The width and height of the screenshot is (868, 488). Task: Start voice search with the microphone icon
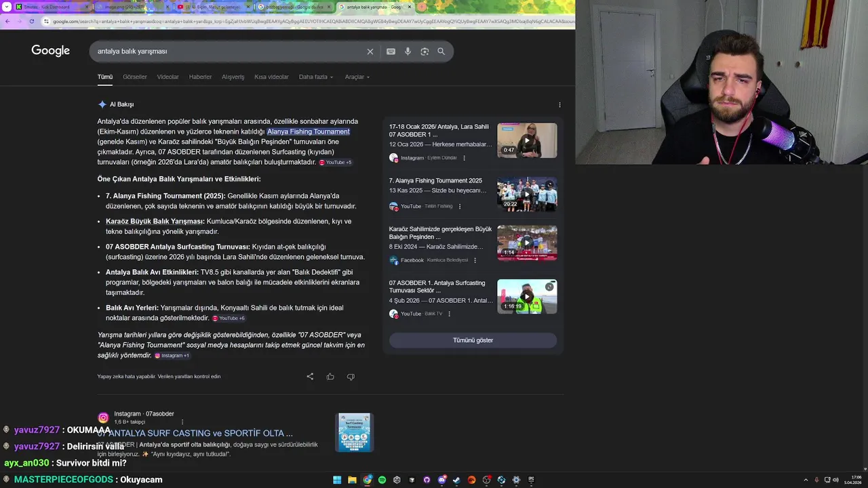pyautogui.click(x=408, y=52)
